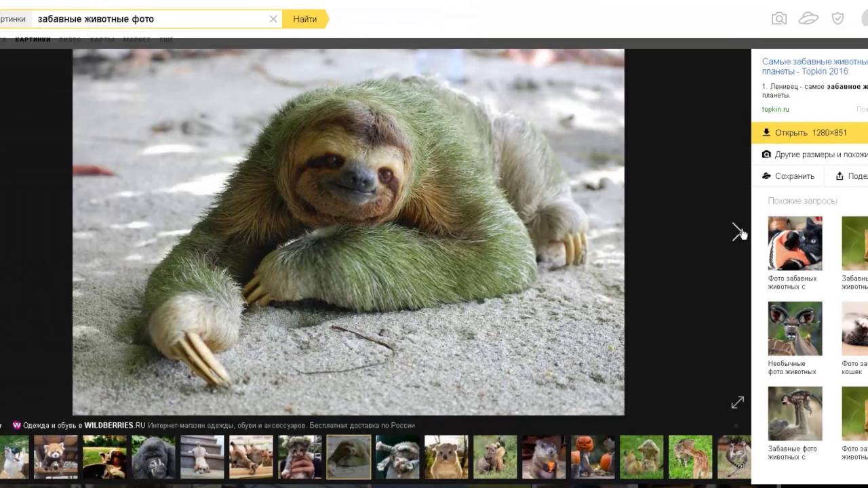Click Другие размеры и похожие
868x488 pixels.
point(814,155)
